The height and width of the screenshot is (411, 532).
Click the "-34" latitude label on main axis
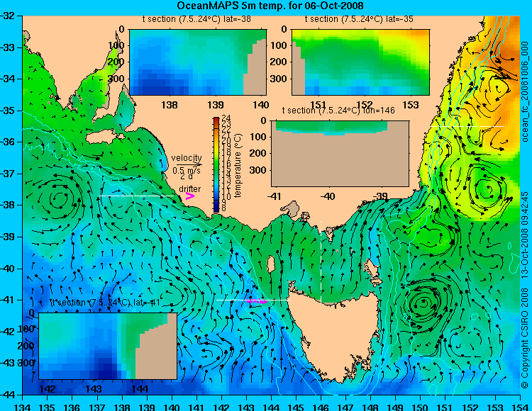(8, 79)
